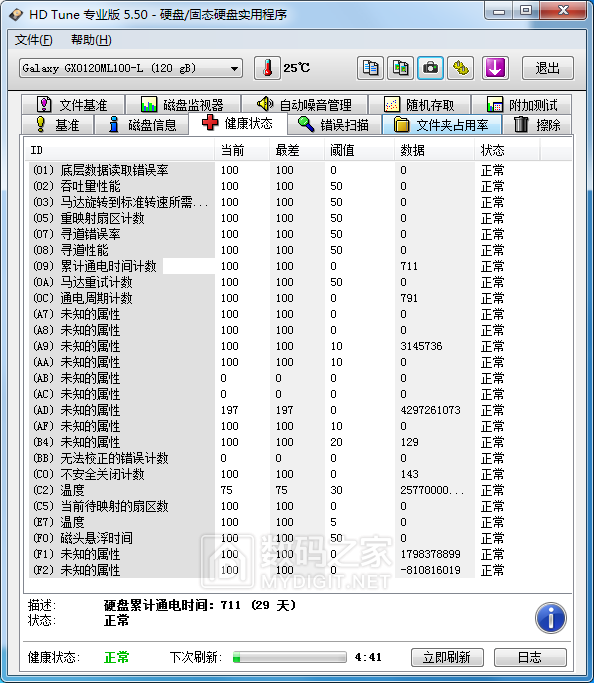Click the copy screenshot to clipboard icon
The width and height of the screenshot is (594, 683).
pos(401,68)
